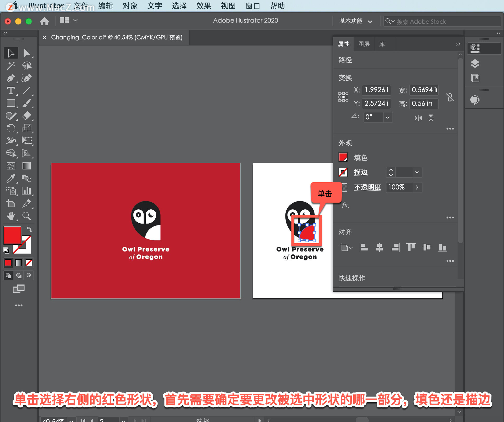Viewport: 504px width, 422px height.
Task: Click the Rotate tool
Action: pos(10,128)
